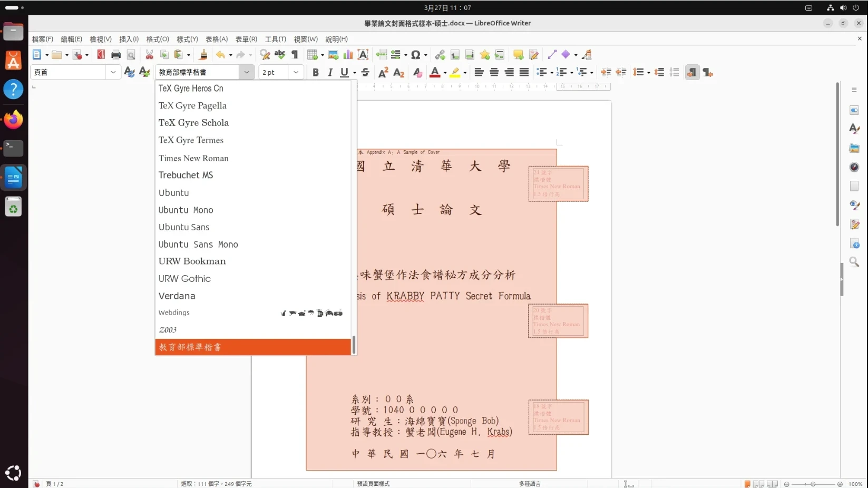Click the Print document icon
Image resolution: width=868 pixels, height=488 pixels.
116,55
